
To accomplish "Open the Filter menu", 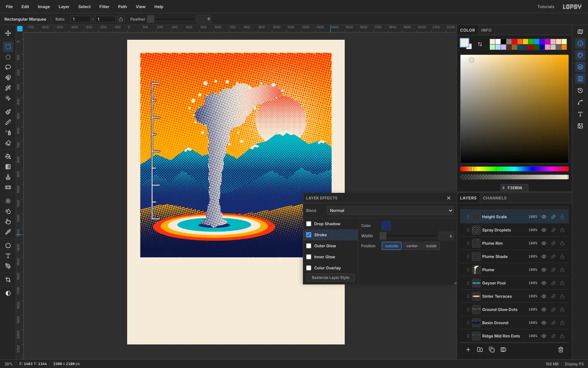I will (x=104, y=7).
